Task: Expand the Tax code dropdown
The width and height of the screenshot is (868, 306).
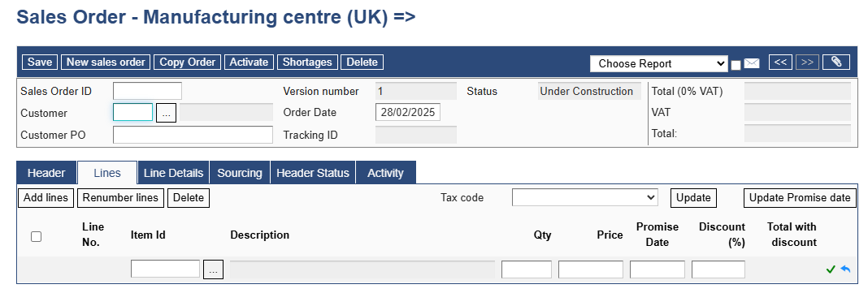Action: [x=584, y=197]
